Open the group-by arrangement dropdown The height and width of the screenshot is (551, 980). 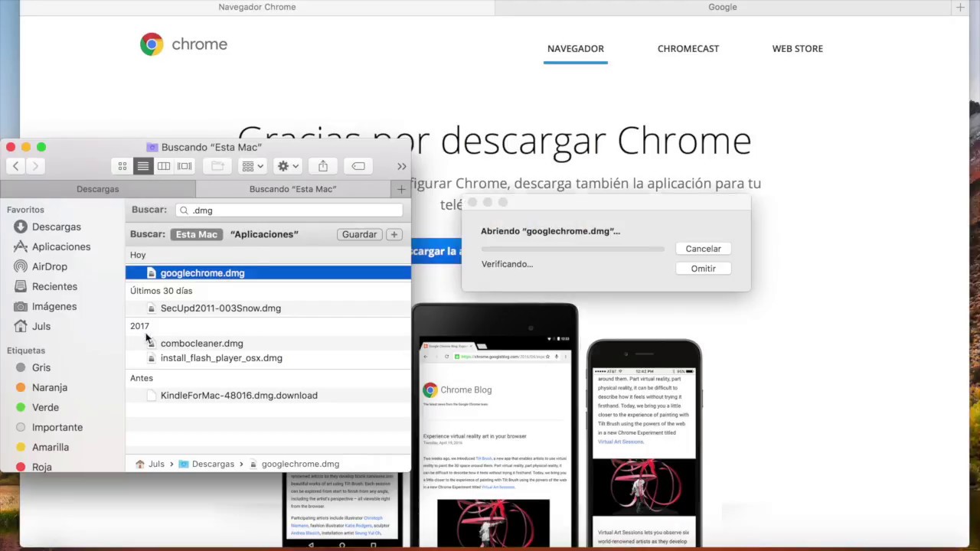(252, 166)
